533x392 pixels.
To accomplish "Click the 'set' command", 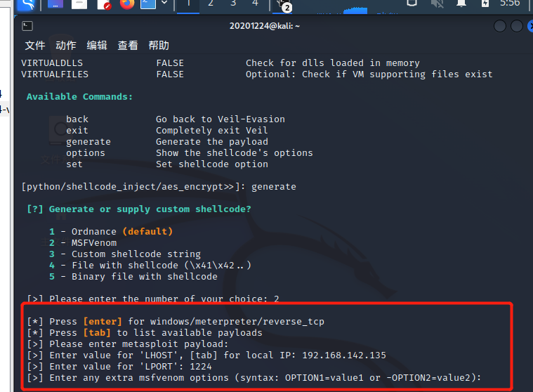I will (74, 164).
